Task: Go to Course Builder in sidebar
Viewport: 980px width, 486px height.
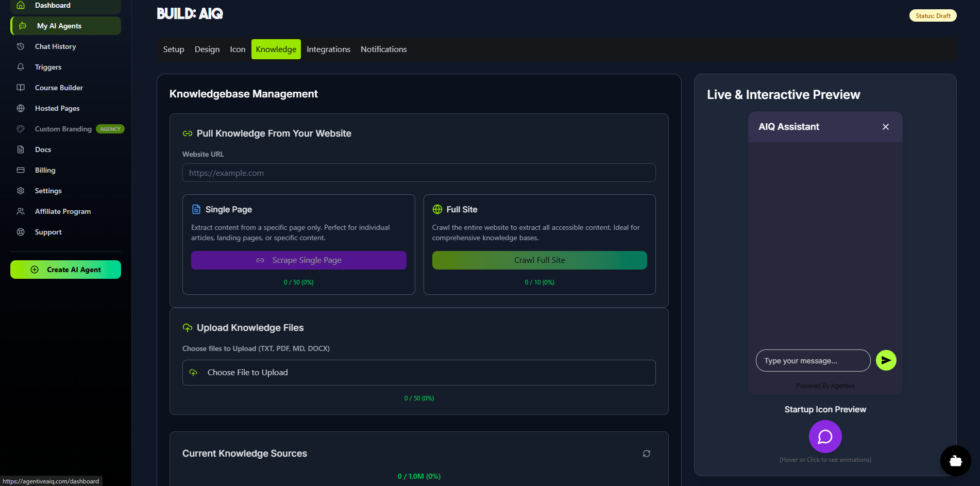Action: 59,88
